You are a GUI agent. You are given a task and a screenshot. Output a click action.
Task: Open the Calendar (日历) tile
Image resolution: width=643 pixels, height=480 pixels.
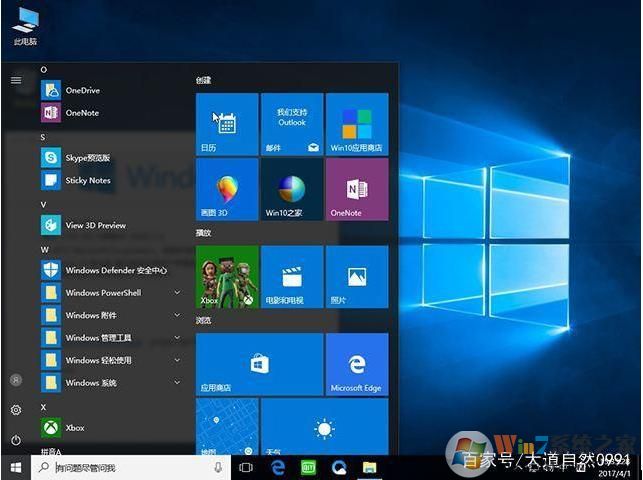[226, 124]
